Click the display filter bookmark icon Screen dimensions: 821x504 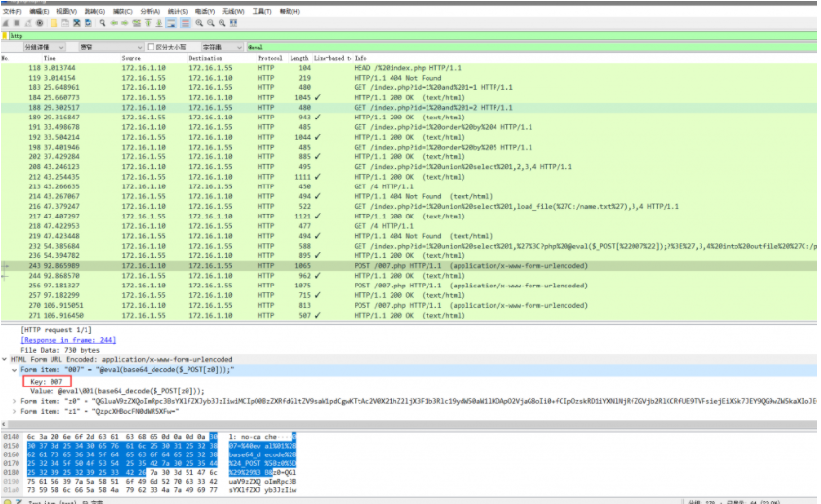5,36
